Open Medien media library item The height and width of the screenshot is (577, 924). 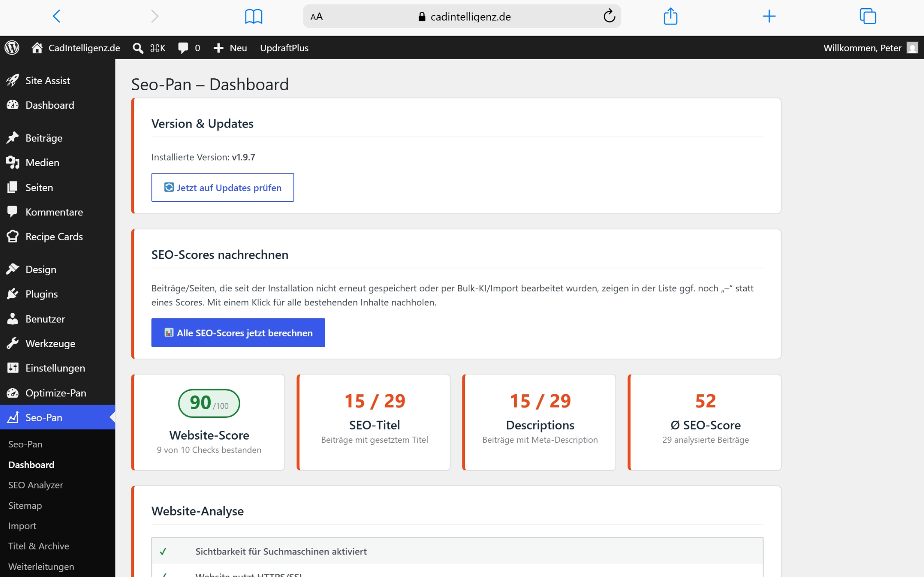(x=57, y=163)
